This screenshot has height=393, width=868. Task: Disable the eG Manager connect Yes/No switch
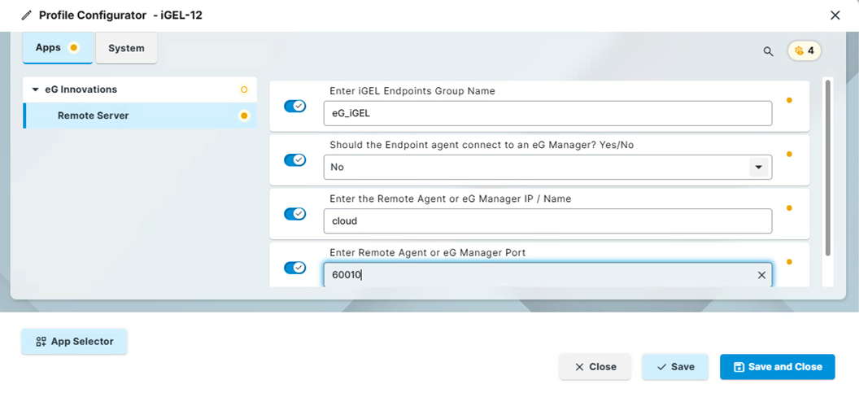pos(295,160)
